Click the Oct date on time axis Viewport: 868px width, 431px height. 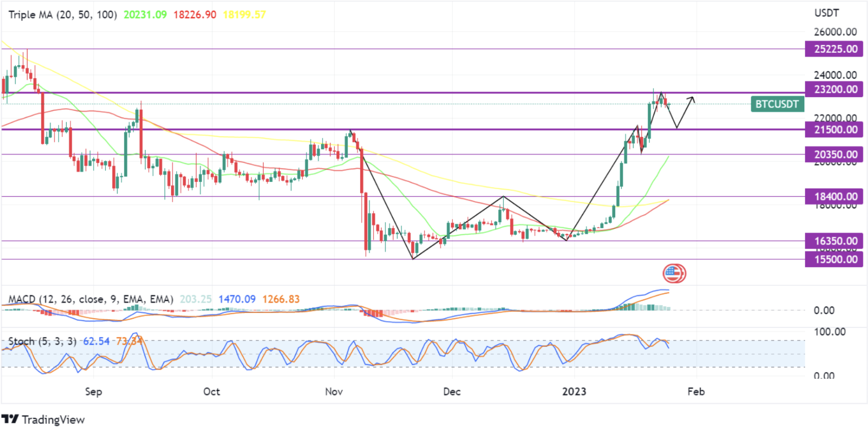point(212,392)
